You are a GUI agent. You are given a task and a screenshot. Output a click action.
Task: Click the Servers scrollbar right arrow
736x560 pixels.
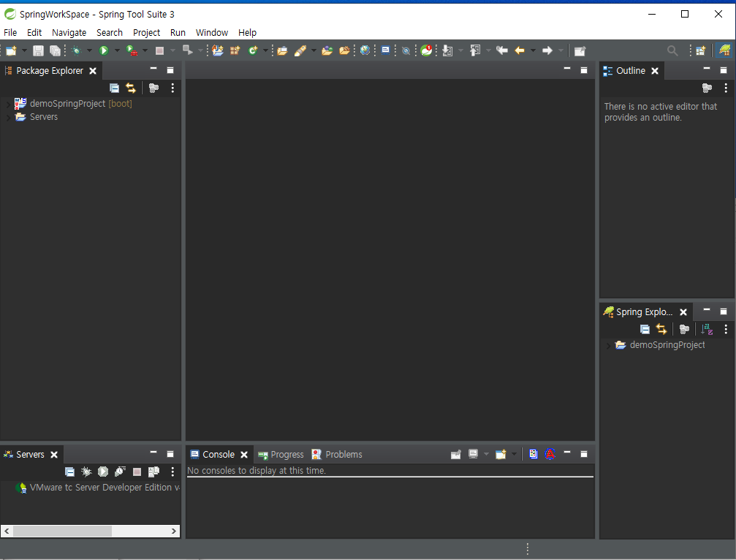coord(174,531)
